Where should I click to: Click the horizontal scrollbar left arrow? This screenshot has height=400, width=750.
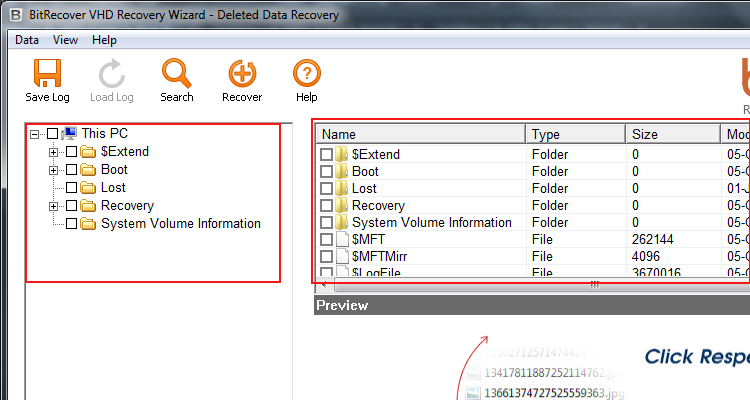click(324, 286)
